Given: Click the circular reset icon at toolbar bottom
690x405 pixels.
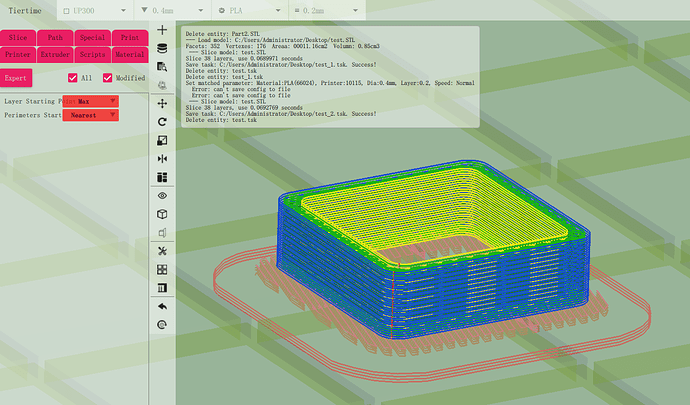Looking at the screenshot, I should pos(162,325).
